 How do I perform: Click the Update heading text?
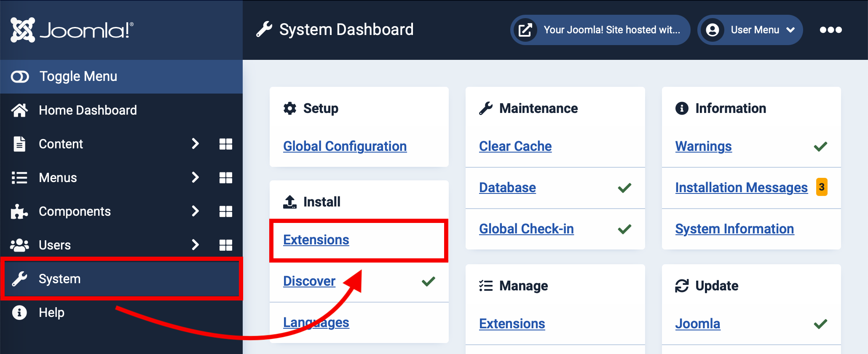[717, 286]
